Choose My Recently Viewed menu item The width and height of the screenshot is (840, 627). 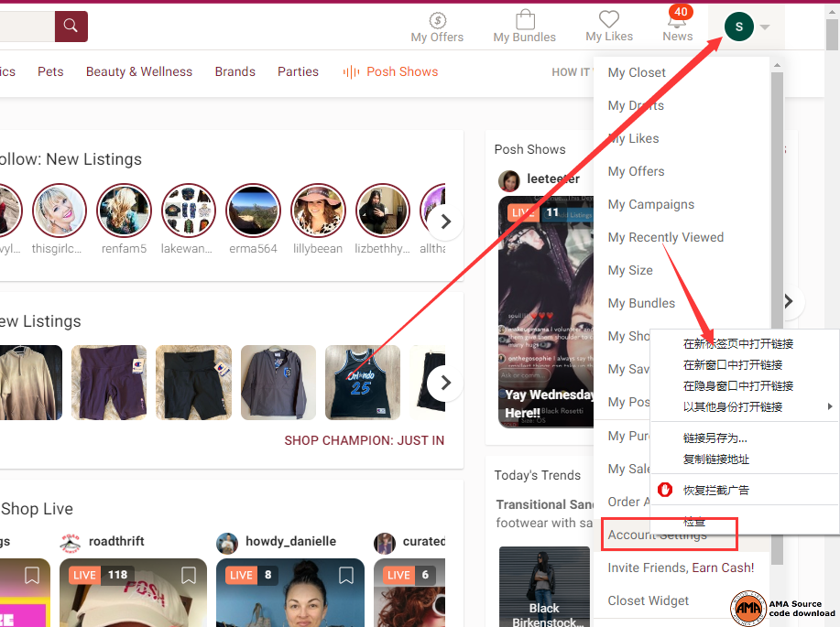click(665, 237)
